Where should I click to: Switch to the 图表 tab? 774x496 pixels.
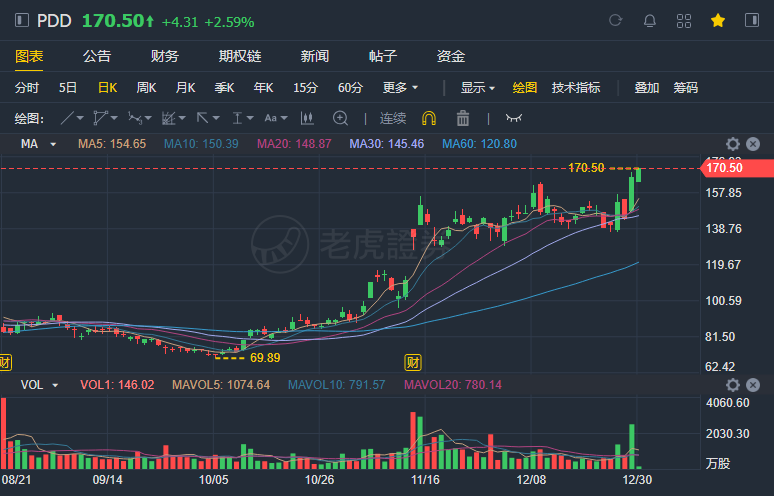coord(29,56)
